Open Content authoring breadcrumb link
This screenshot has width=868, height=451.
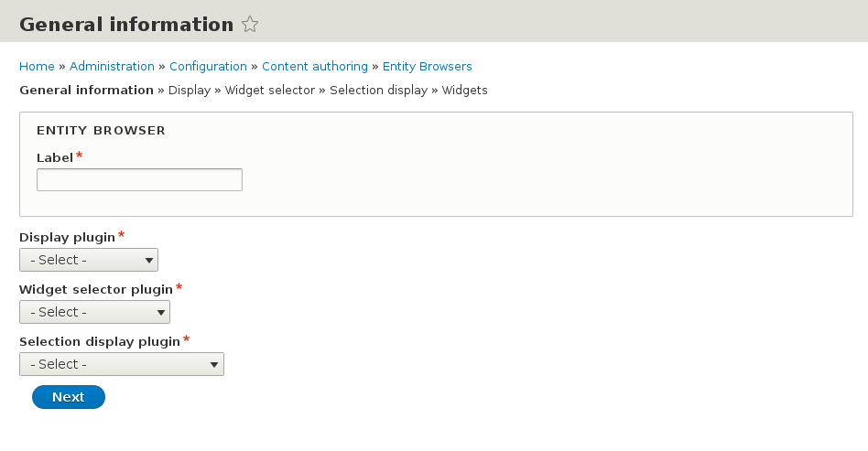[315, 67]
